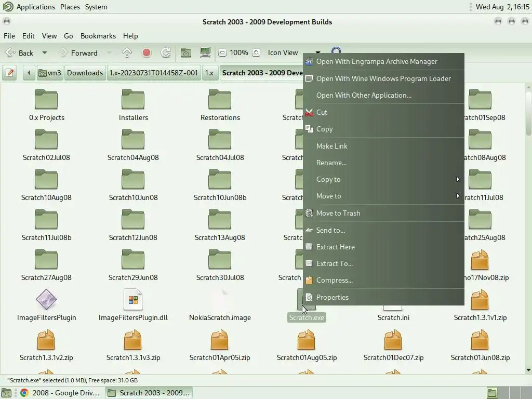Open the System menu in the top panel
This screenshot has height=399, width=532.
(96, 7)
